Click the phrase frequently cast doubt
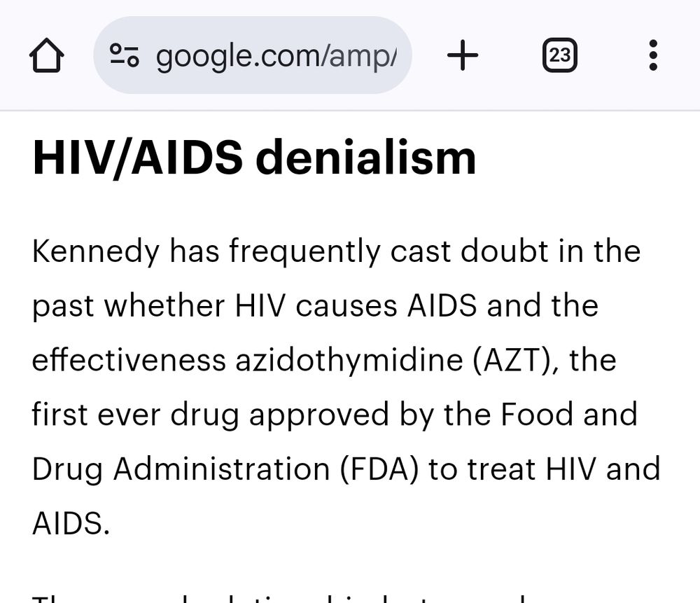Image resolution: width=700 pixels, height=603 pixels. [x=388, y=251]
